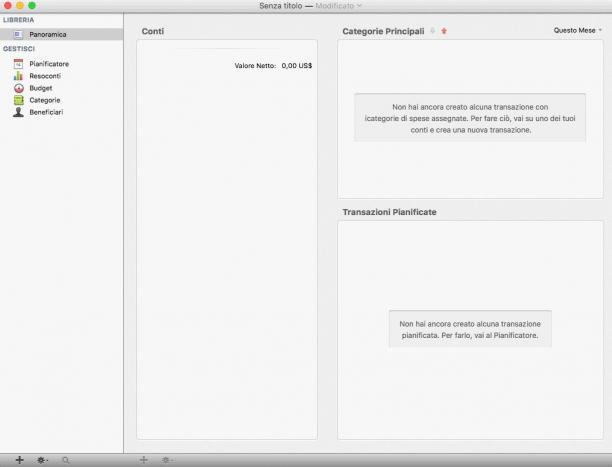Click the Pianificatore calendar icon
The height and width of the screenshot is (467, 612).
(18, 64)
